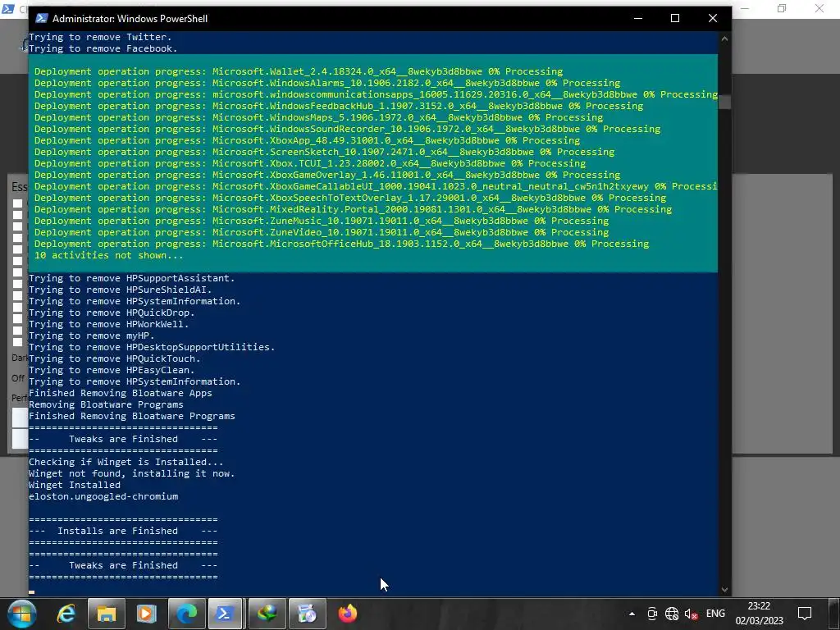This screenshot has width=840, height=630.
Task: Launch Internet Explorer from the taskbar
Action: (66, 614)
